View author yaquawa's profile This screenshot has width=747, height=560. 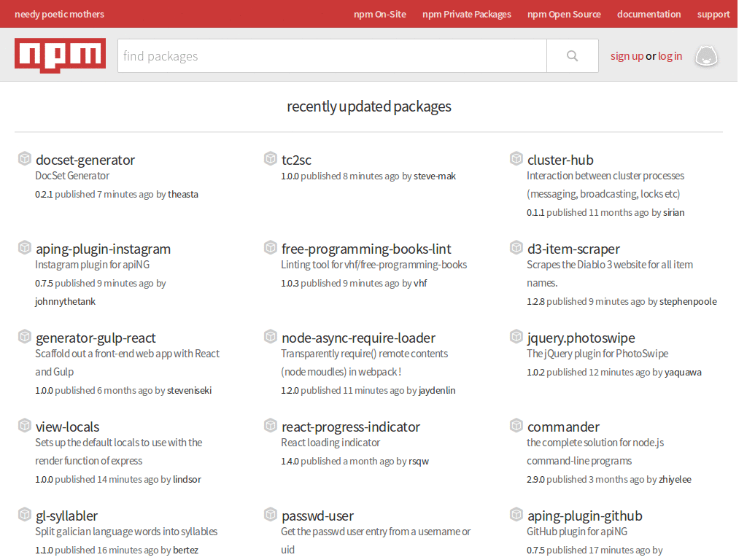(x=683, y=373)
